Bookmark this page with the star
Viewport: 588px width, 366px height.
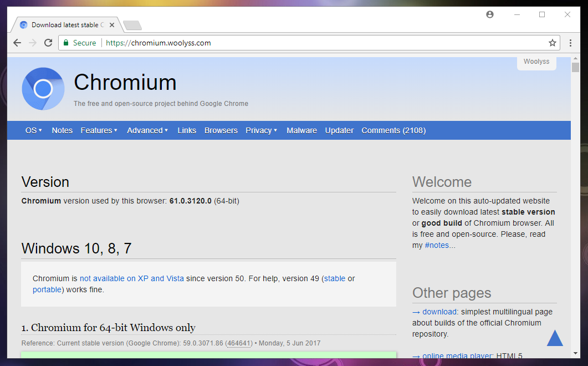552,43
